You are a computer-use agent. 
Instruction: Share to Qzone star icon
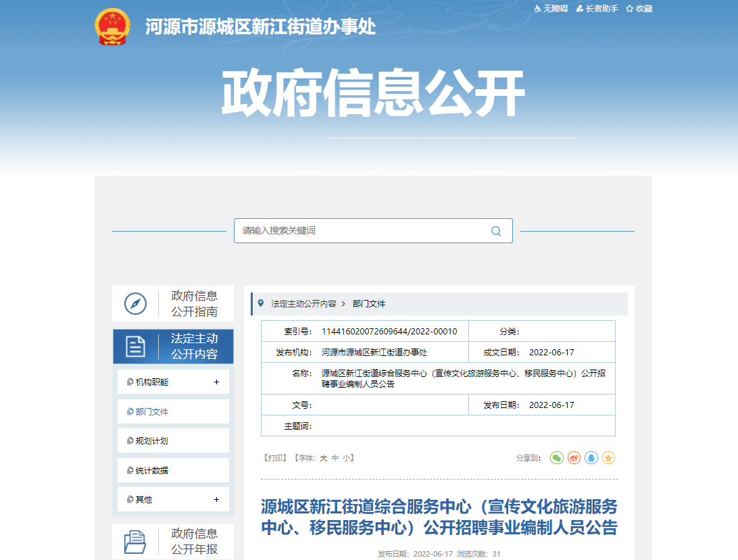[x=608, y=458]
